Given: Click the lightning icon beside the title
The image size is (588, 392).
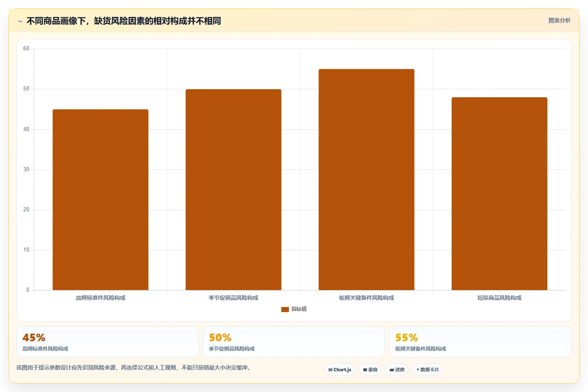Looking at the screenshot, I should click(20, 21).
